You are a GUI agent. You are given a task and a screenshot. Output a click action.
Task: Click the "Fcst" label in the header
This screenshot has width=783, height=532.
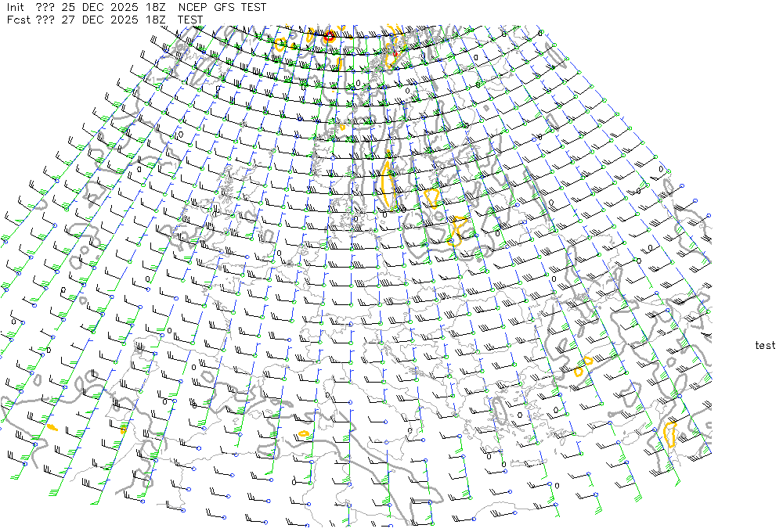(16, 20)
